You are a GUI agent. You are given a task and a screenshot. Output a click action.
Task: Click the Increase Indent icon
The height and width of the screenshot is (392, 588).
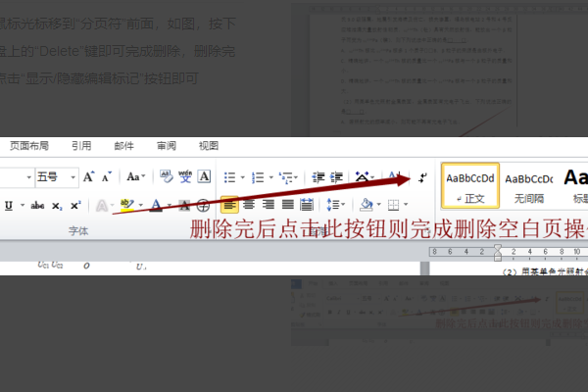(336, 177)
